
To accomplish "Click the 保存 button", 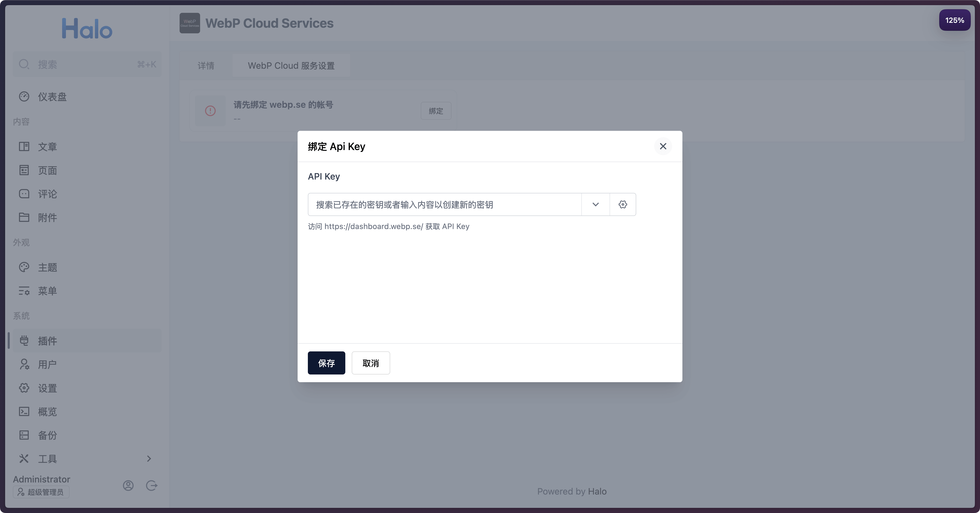I will point(326,363).
